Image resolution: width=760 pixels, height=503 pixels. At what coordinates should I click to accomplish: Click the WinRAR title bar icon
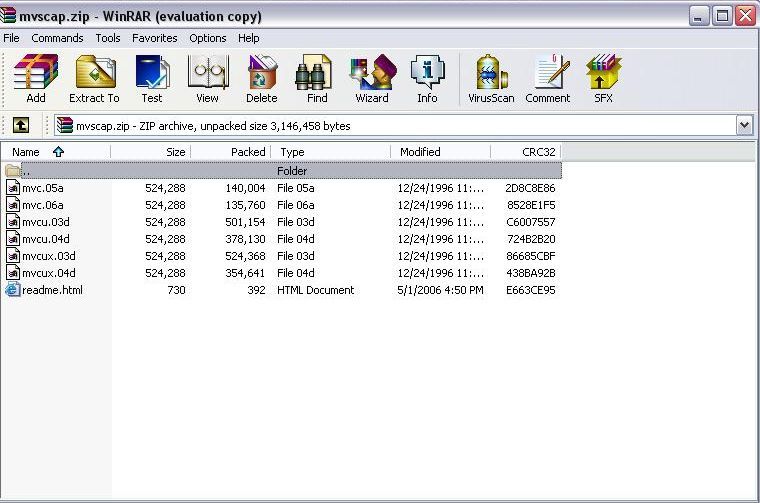coord(8,16)
